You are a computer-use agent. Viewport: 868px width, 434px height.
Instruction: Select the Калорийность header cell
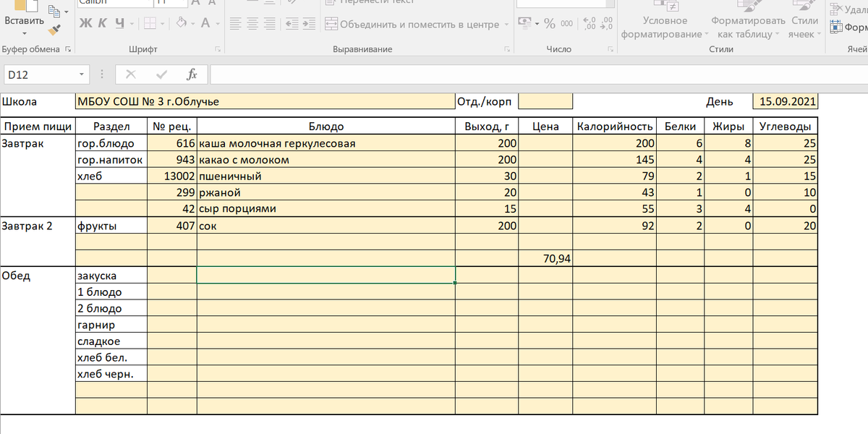click(x=614, y=127)
